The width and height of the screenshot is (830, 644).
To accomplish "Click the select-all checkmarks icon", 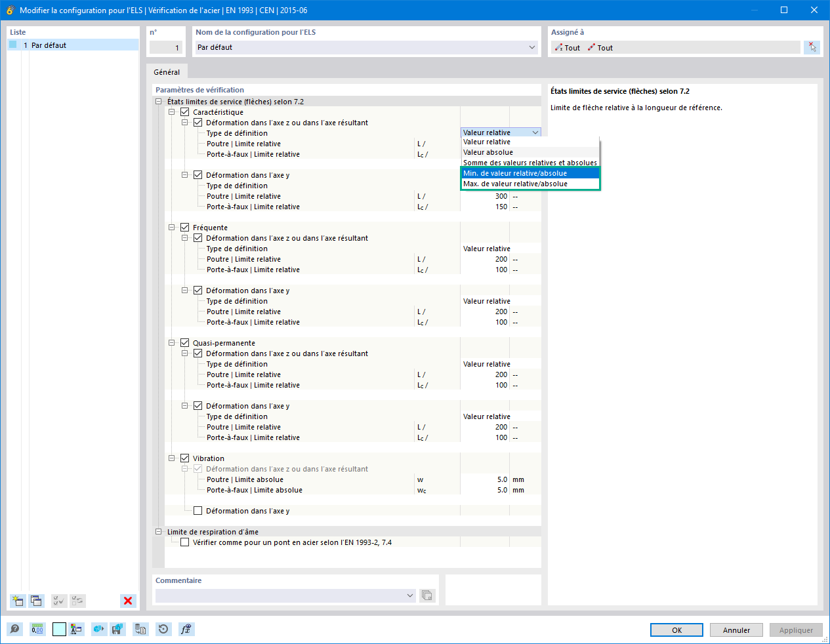I will click(58, 601).
